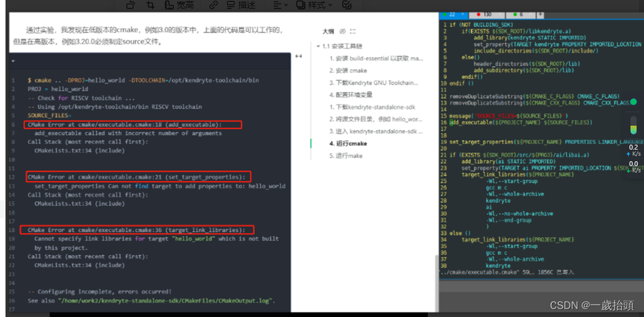Select the crop tool icon
This screenshot has height=317, width=644.
point(150,5)
